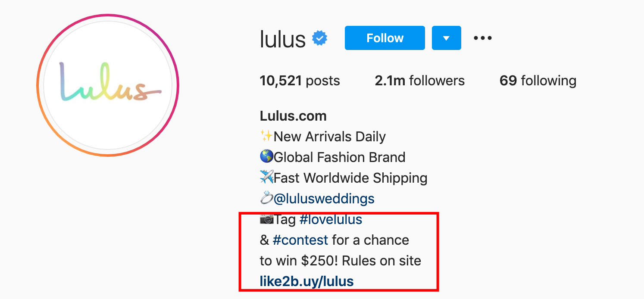
Task: Expand the suggested accounts dropdown arrow
Action: tap(446, 38)
